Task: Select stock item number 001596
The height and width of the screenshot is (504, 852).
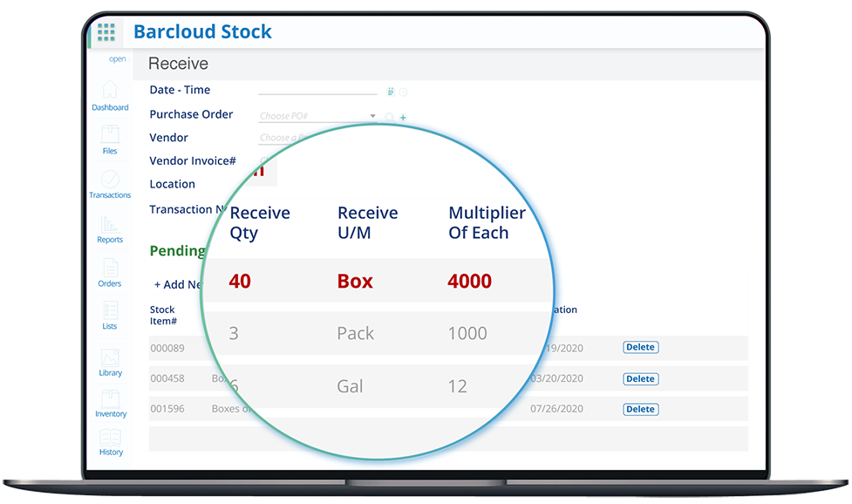Action: click(x=167, y=409)
